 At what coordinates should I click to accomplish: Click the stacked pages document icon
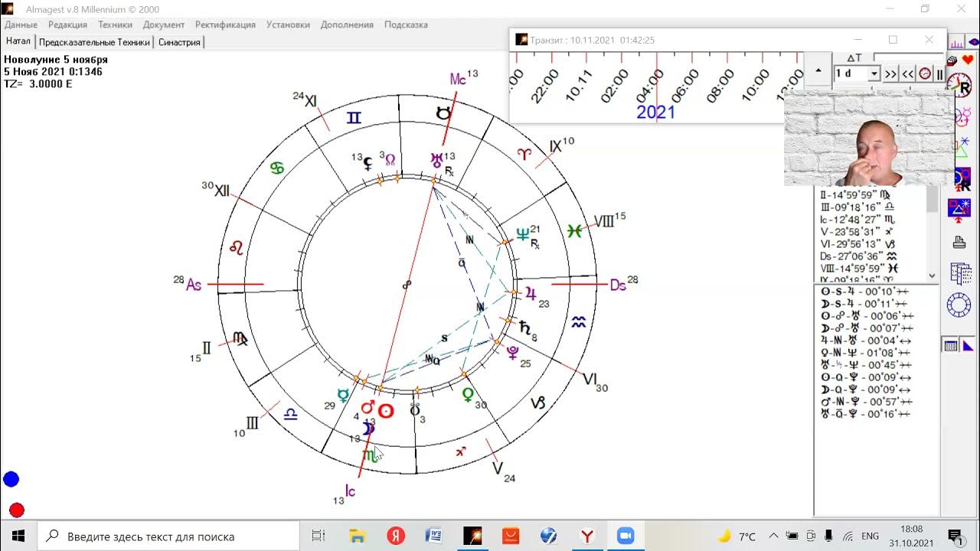pos(960,273)
